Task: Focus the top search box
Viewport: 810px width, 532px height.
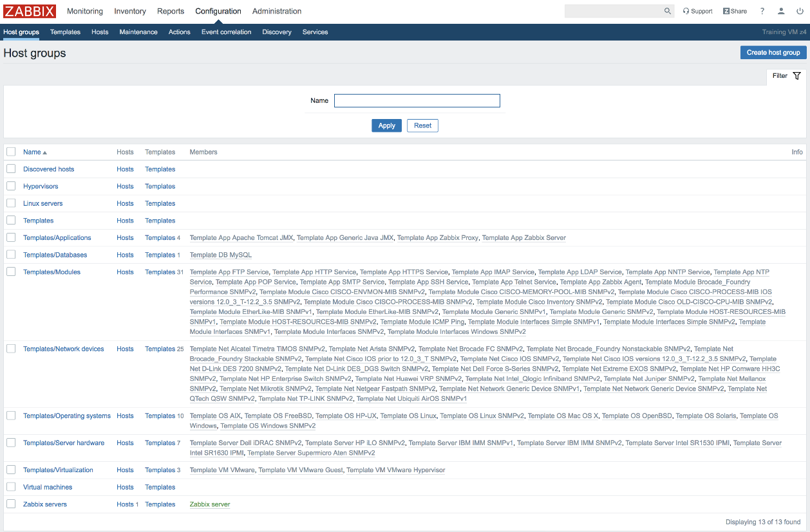Action: [x=614, y=11]
